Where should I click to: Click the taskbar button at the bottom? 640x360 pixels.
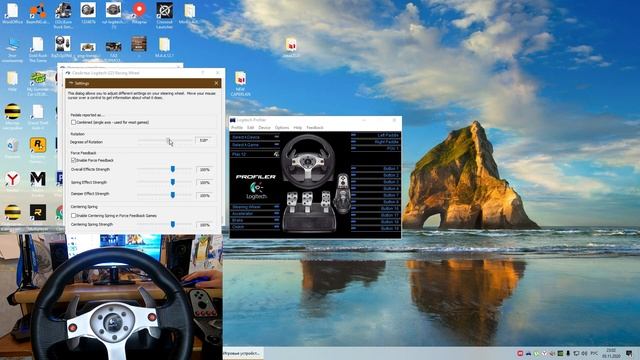point(242,353)
